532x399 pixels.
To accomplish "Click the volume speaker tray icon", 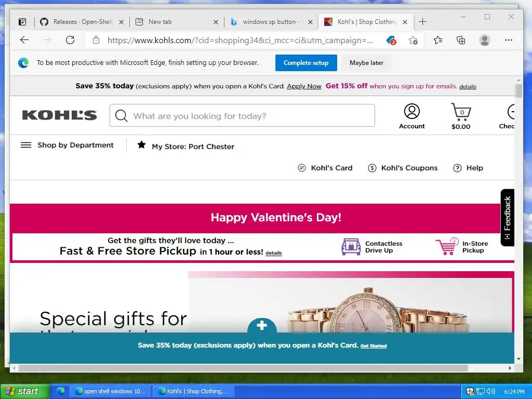I will (x=490, y=391).
